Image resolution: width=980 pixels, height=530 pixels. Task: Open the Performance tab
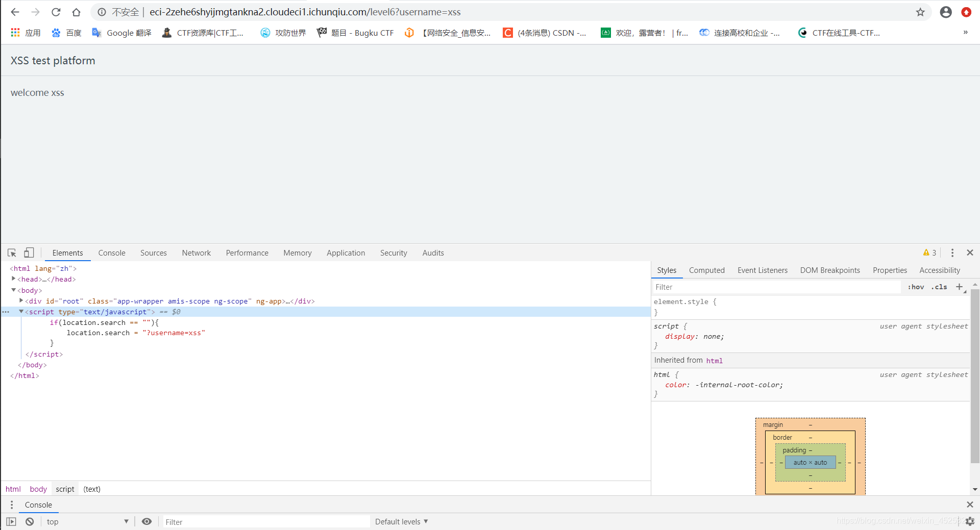(x=247, y=253)
